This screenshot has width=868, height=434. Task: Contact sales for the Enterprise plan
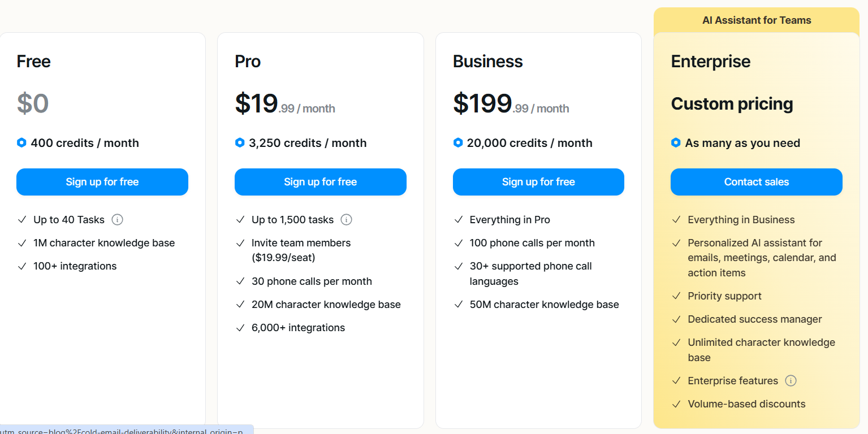tap(756, 181)
